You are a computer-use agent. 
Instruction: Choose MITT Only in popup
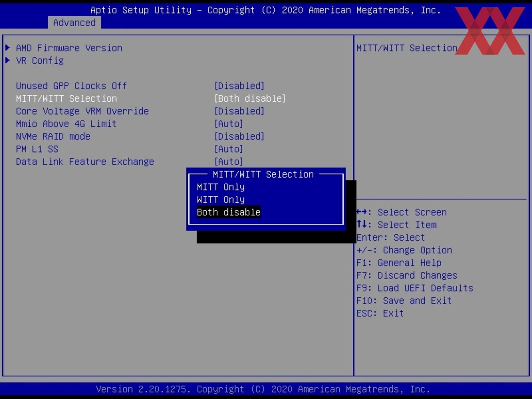pos(221,187)
